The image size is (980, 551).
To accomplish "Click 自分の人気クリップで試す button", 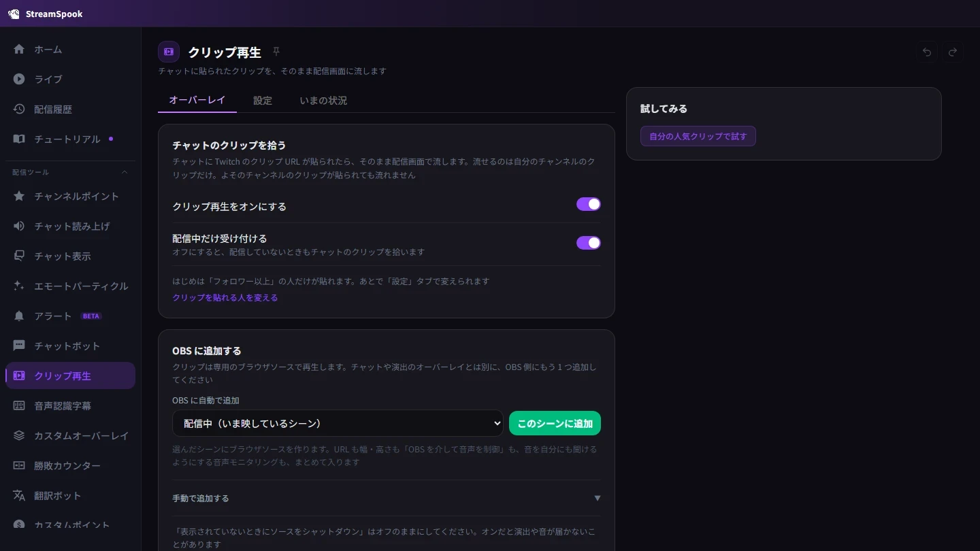I will coord(698,136).
